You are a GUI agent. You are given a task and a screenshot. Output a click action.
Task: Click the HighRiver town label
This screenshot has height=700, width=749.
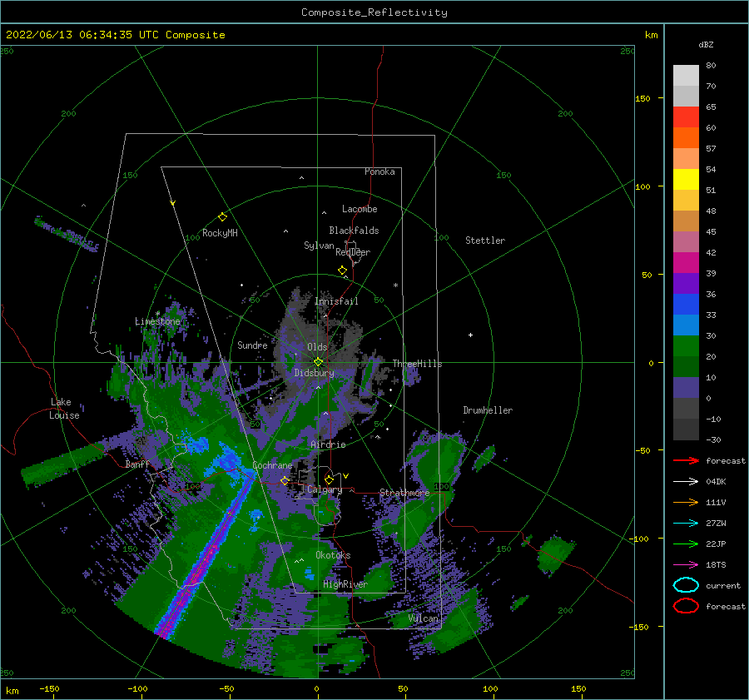345,584
